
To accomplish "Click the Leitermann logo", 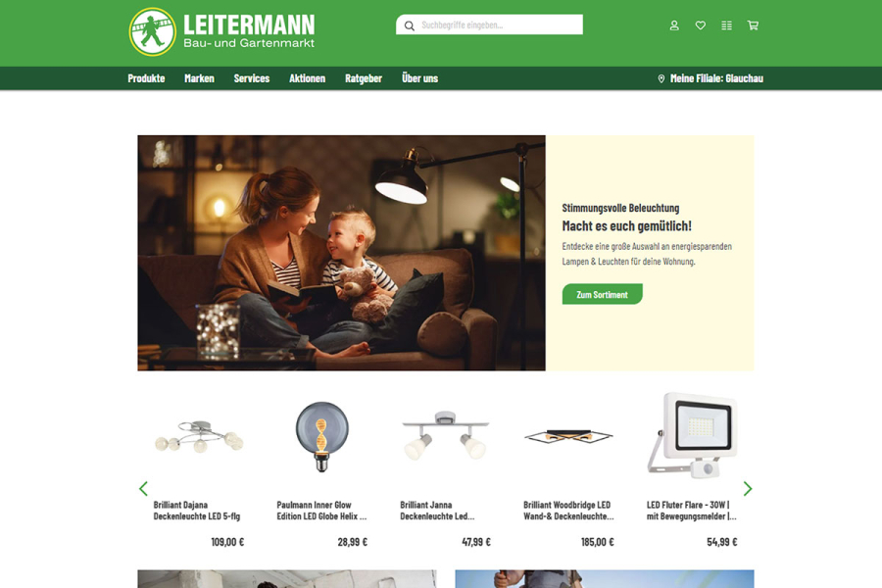I will tap(221, 31).
